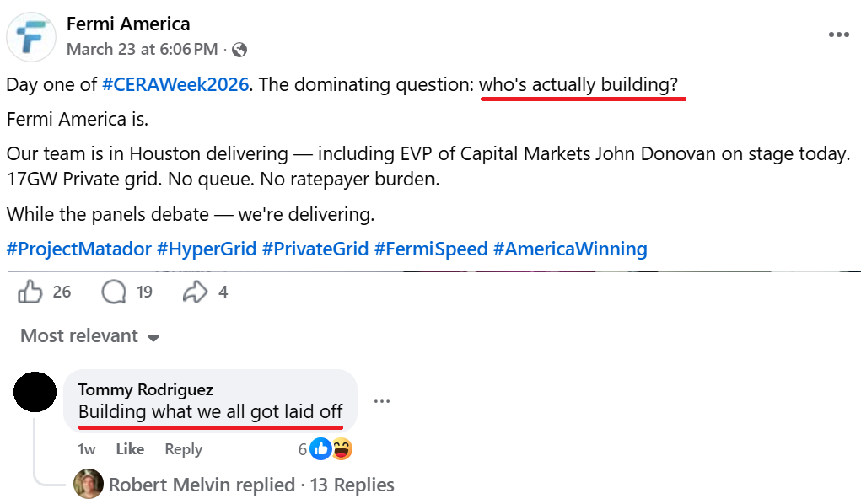861x504 pixels.
Task: Open the #AmericaWinning hashtag link
Action: click(x=570, y=249)
